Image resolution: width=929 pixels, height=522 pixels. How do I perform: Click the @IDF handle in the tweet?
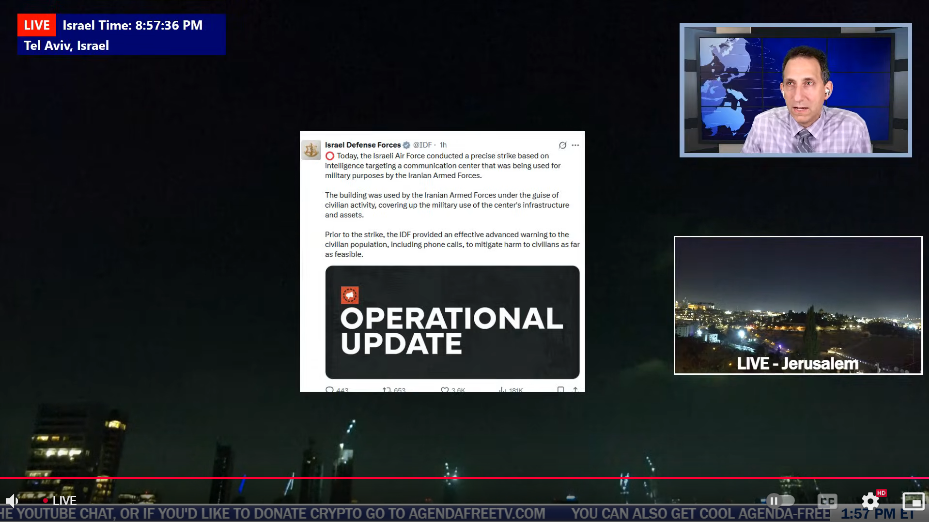(x=422, y=145)
